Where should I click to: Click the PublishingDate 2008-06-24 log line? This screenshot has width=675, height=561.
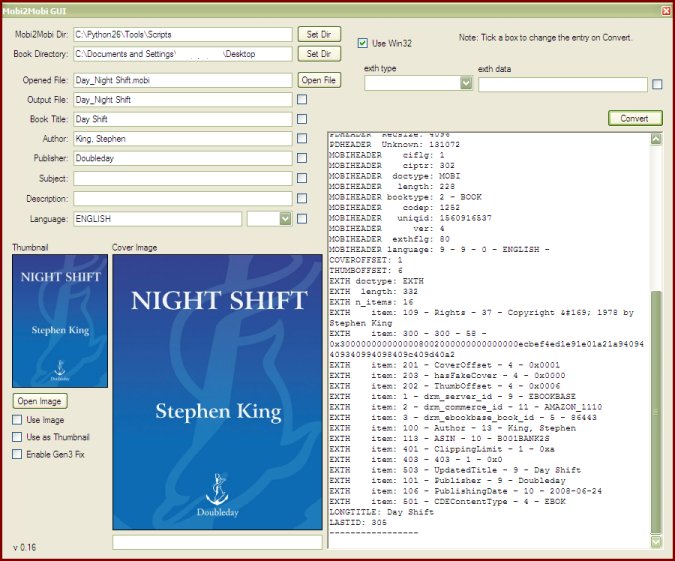click(465, 491)
